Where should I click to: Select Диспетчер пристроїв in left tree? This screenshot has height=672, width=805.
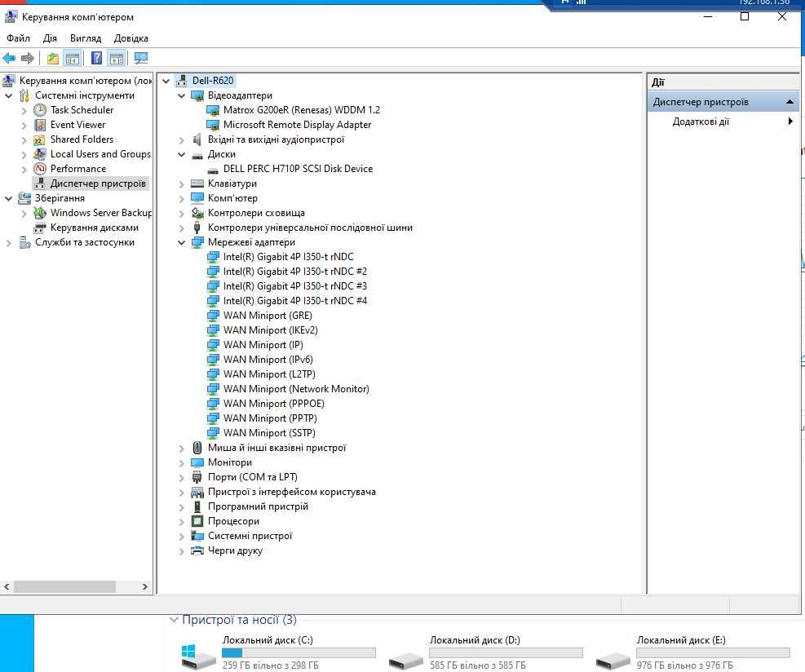[x=98, y=183]
